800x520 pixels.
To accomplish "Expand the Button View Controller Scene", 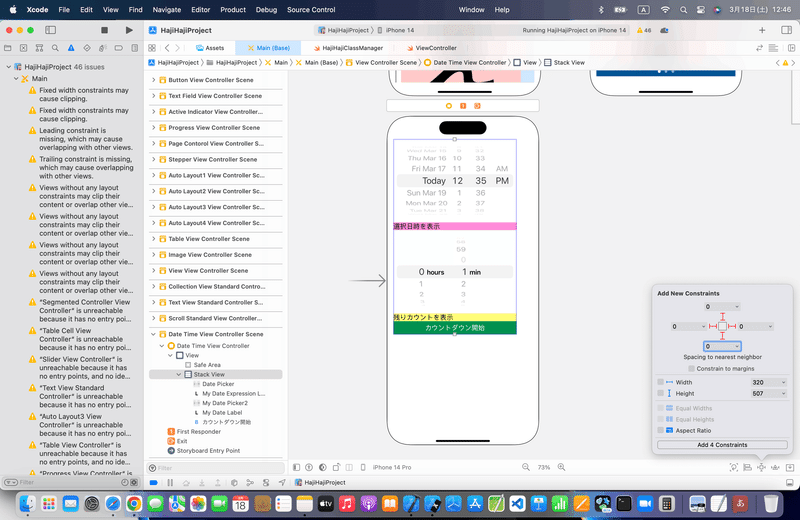I will pyautogui.click(x=154, y=80).
